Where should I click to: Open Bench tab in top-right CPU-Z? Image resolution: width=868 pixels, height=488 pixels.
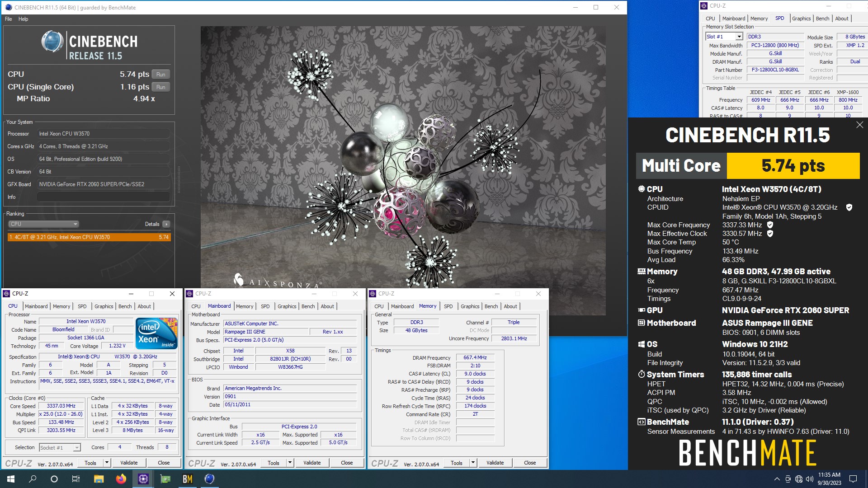pyautogui.click(x=823, y=19)
